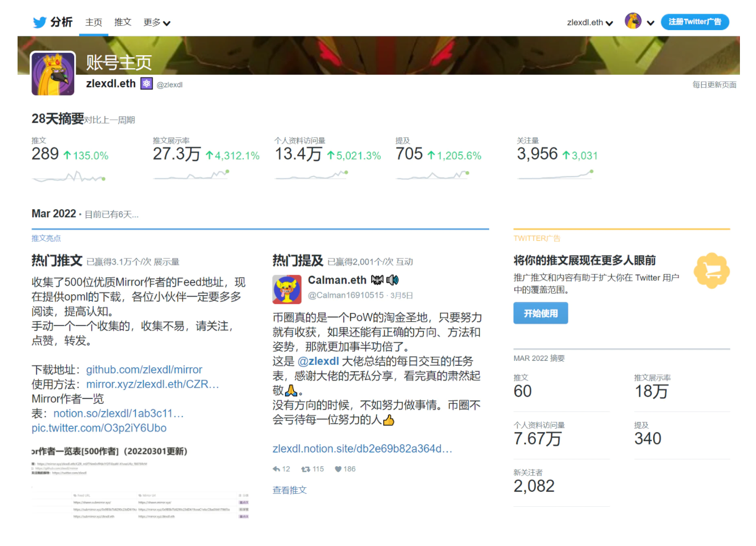This screenshot has height=546, width=756.
Task: Click the 18万 impressions value
Action: (x=651, y=391)
